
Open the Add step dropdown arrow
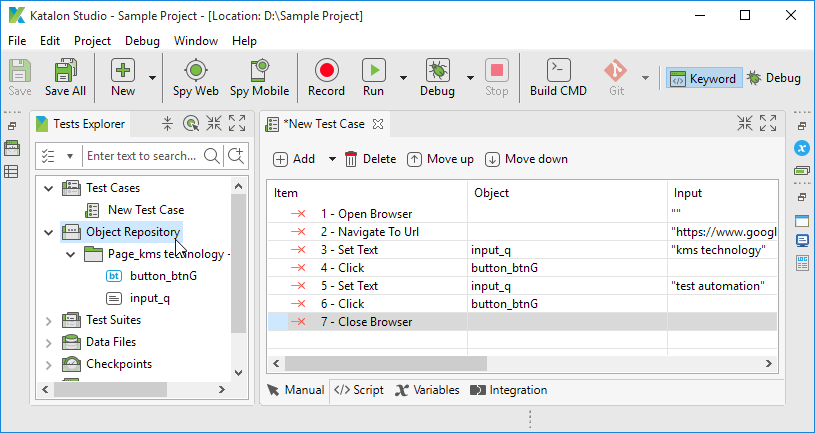pyautogui.click(x=332, y=159)
